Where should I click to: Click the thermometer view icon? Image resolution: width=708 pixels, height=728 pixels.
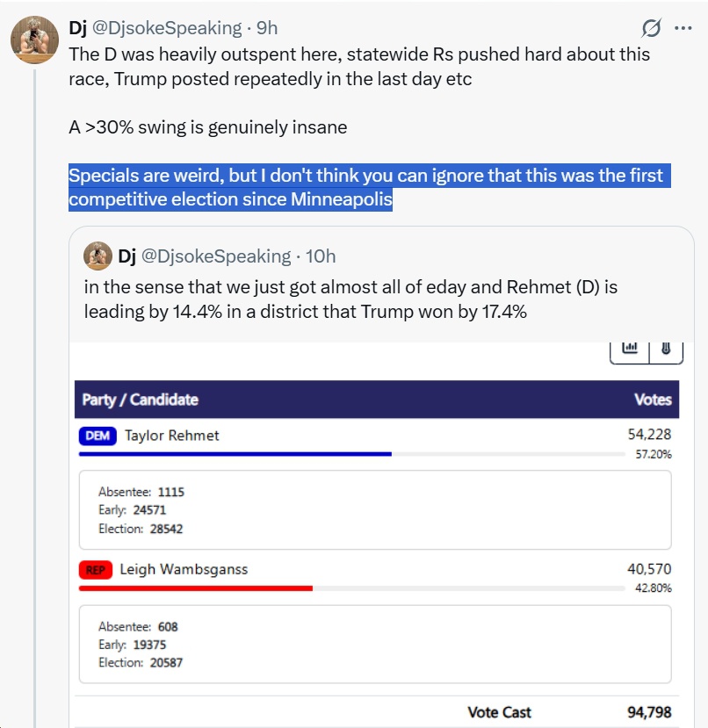tap(665, 348)
